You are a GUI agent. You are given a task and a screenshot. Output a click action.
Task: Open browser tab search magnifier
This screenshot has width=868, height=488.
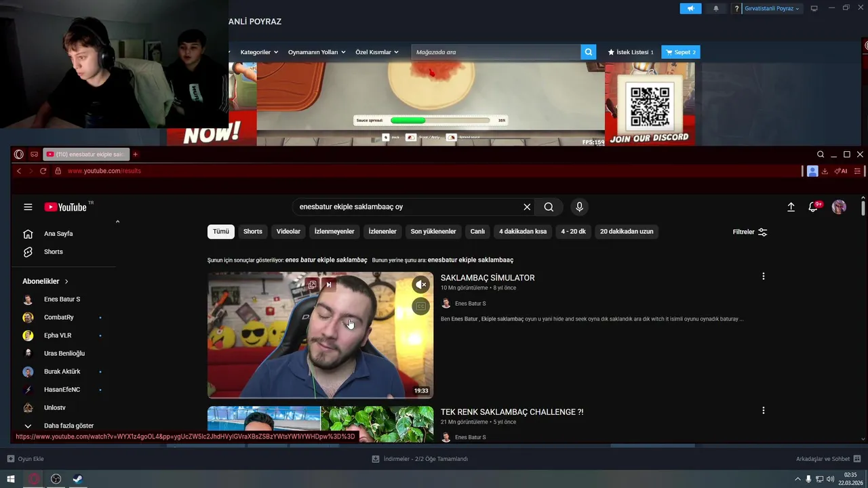coord(821,155)
